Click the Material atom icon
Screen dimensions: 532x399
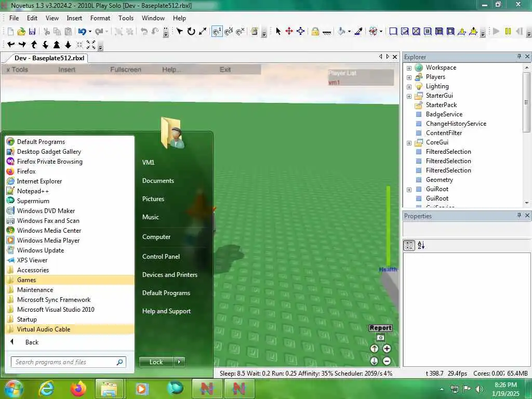[373, 32]
